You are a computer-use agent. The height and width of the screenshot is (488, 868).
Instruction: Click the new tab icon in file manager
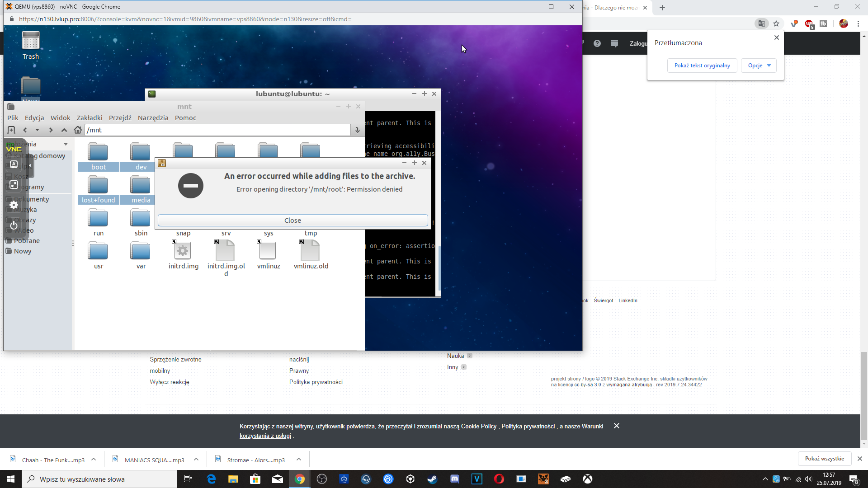coord(12,130)
